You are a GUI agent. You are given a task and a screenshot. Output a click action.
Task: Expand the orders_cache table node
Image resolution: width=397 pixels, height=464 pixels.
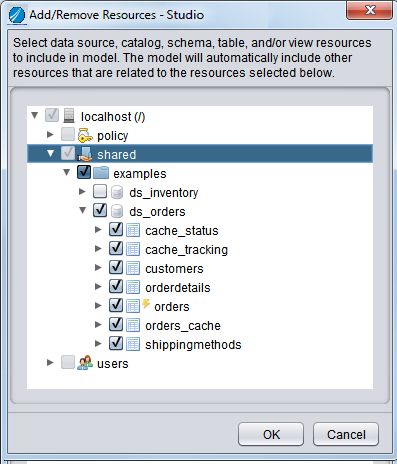point(98,325)
